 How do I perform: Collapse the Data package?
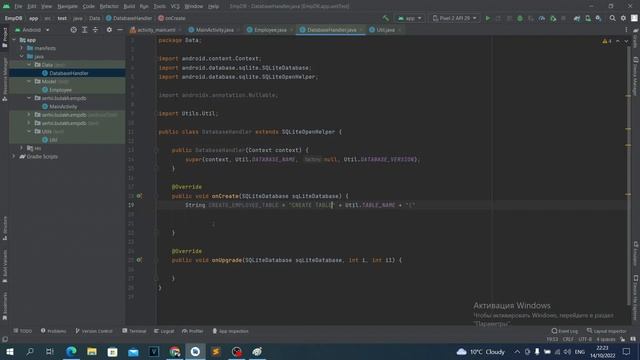tap(29, 65)
